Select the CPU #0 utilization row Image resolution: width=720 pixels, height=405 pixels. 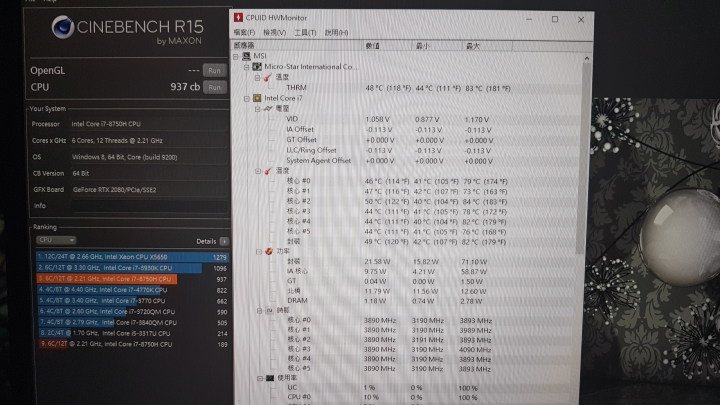382,397
